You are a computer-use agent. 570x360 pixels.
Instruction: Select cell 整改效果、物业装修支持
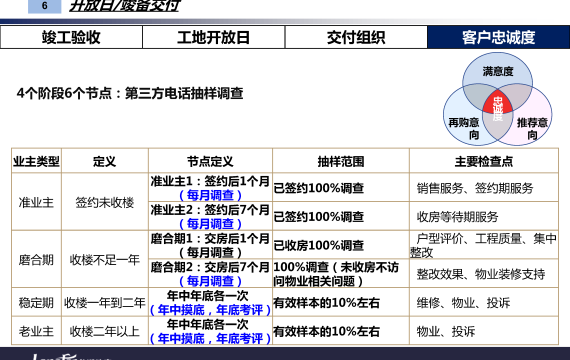(484, 273)
